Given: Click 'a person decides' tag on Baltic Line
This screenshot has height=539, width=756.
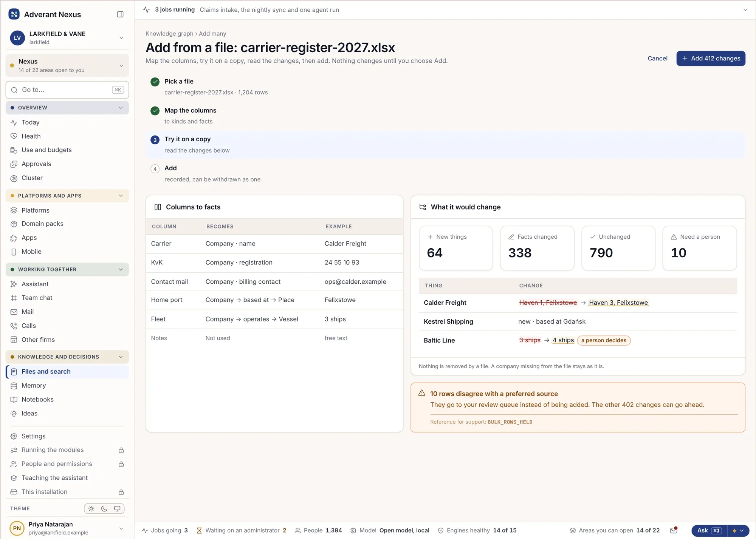Looking at the screenshot, I should [x=604, y=340].
